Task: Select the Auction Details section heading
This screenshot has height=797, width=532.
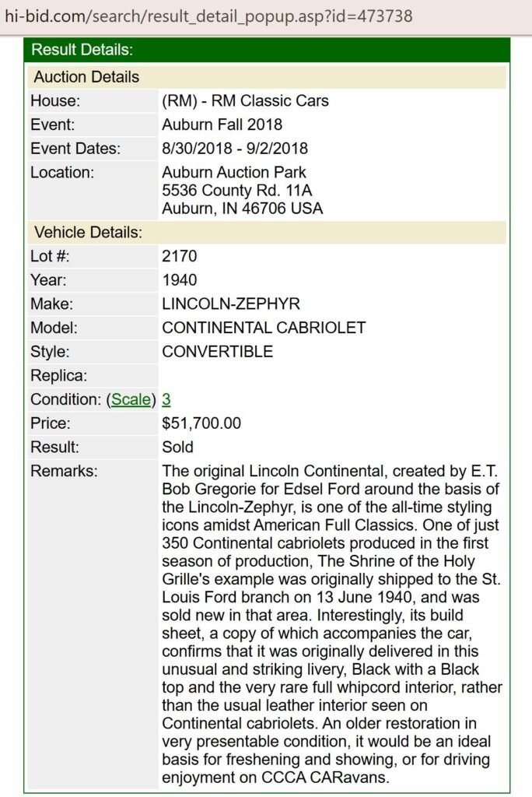Action: pos(86,77)
